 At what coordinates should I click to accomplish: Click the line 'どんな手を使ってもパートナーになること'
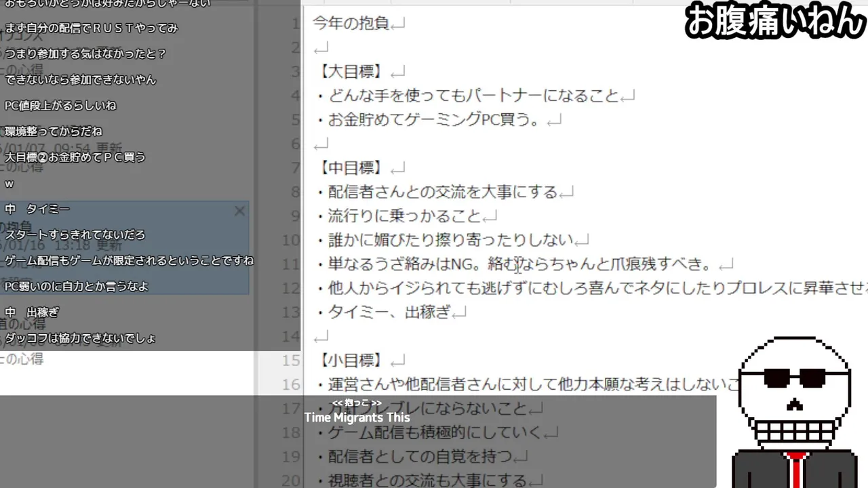467,96
